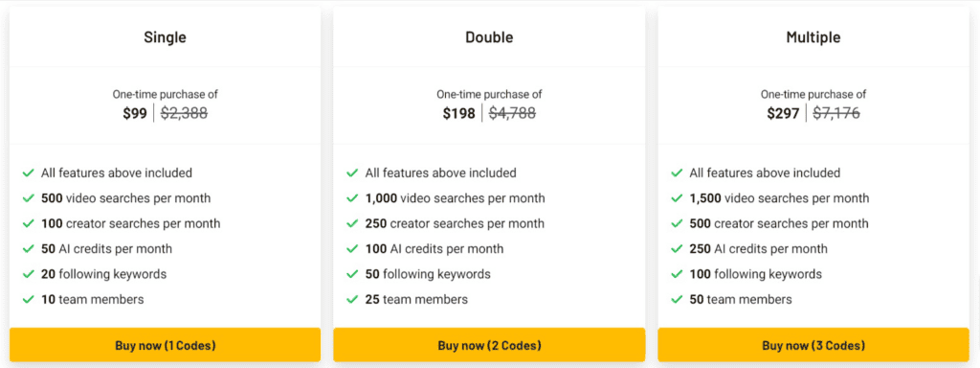980x368 pixels.
Task: Click the $297 price in Multiple plan
Action: 783,113
